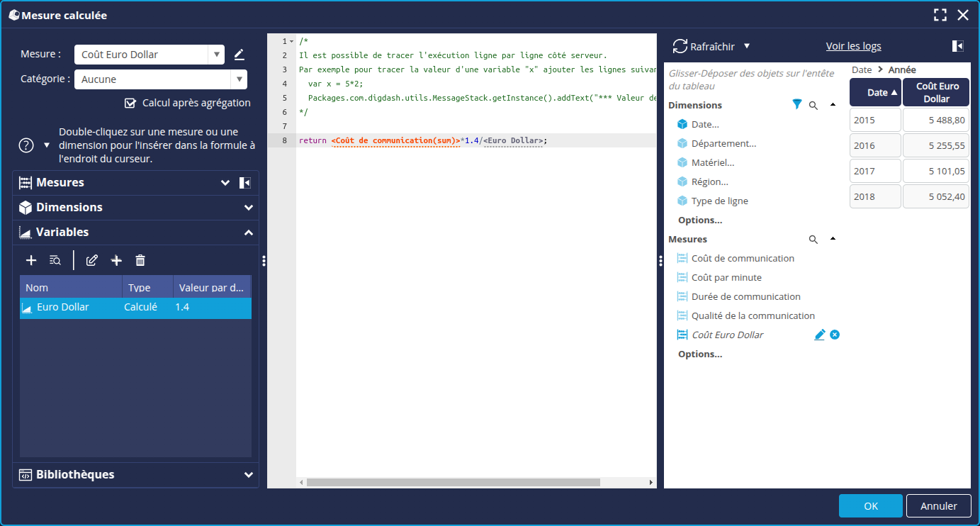Click the edit variable pencil icon
Screen dimensions: 980x526
tap(91, 261)
